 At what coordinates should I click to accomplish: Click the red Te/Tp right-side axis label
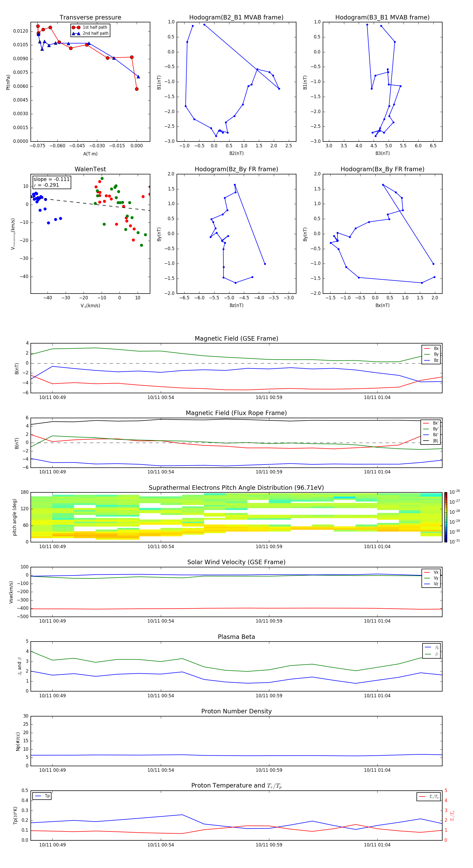pyautogui.click(x=452, y=815)
